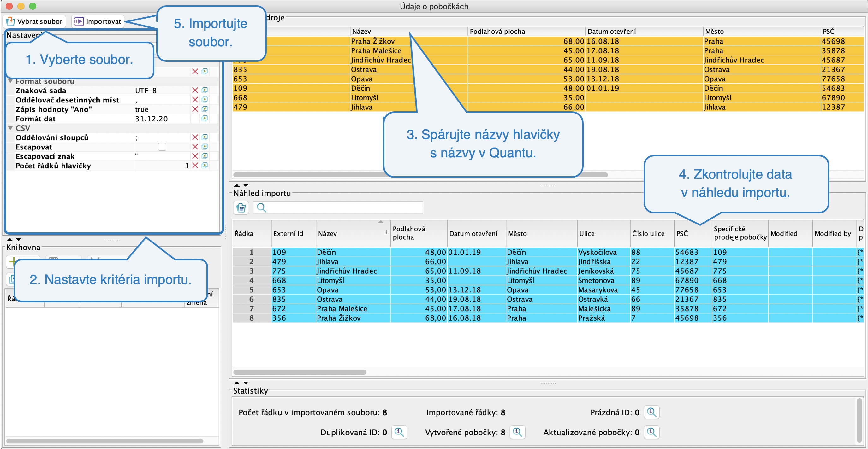Click the horizontal scrollbar under import preview
The width and height of the screenshot is (868, 449).
coord(300,372)
